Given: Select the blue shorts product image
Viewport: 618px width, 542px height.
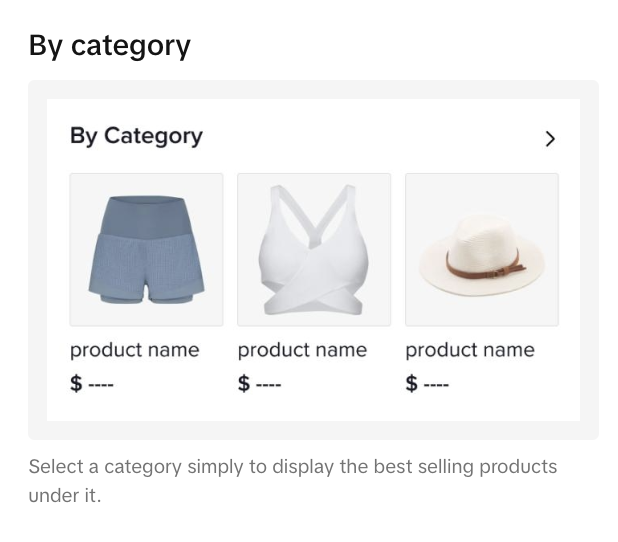Looking at the screenshot, I should pyautogui.click(x=146, y=249).
